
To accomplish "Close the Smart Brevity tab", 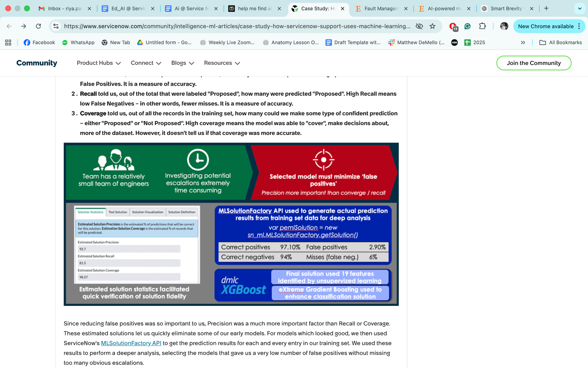I will 531,9.
